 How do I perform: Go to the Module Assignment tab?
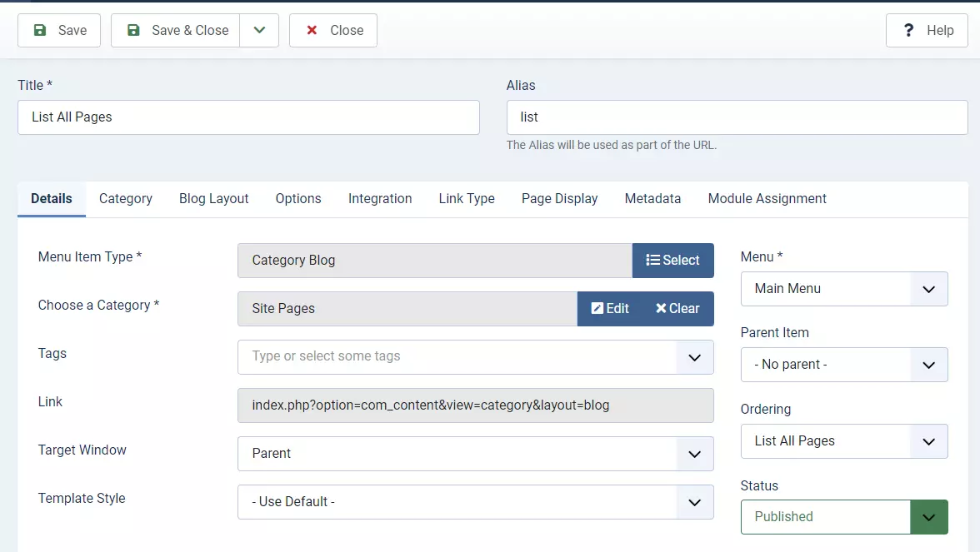pos(767,198)
